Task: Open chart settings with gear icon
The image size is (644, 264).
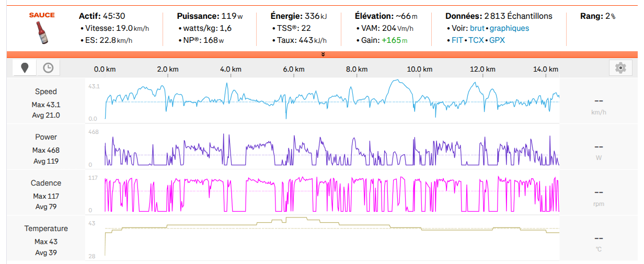Action: pyautogui.click(x=620, y=67)
